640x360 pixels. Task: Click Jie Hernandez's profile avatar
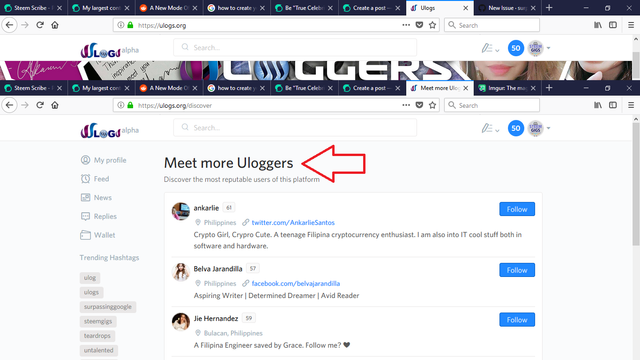pos(180,322)
